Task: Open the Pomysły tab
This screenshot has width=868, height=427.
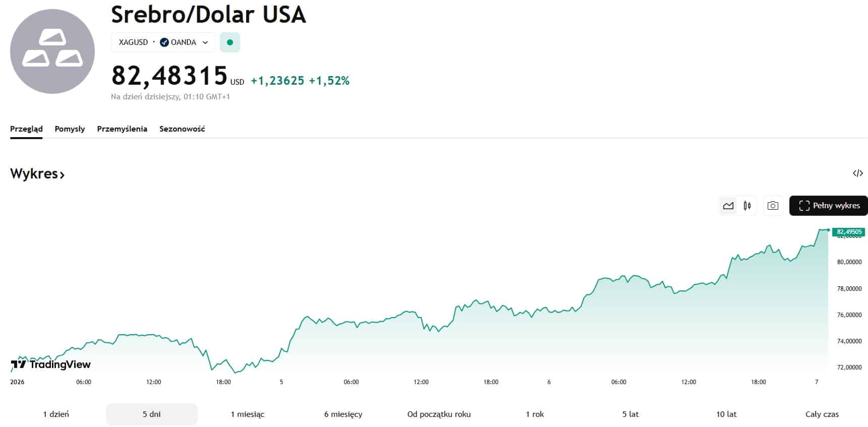Action: [x=70, y=129]
